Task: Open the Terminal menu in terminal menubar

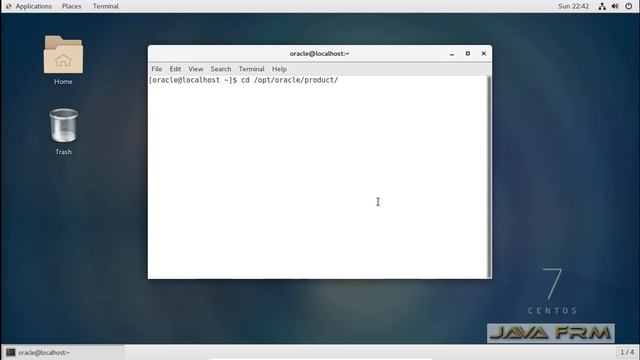Action: point(251,69)
